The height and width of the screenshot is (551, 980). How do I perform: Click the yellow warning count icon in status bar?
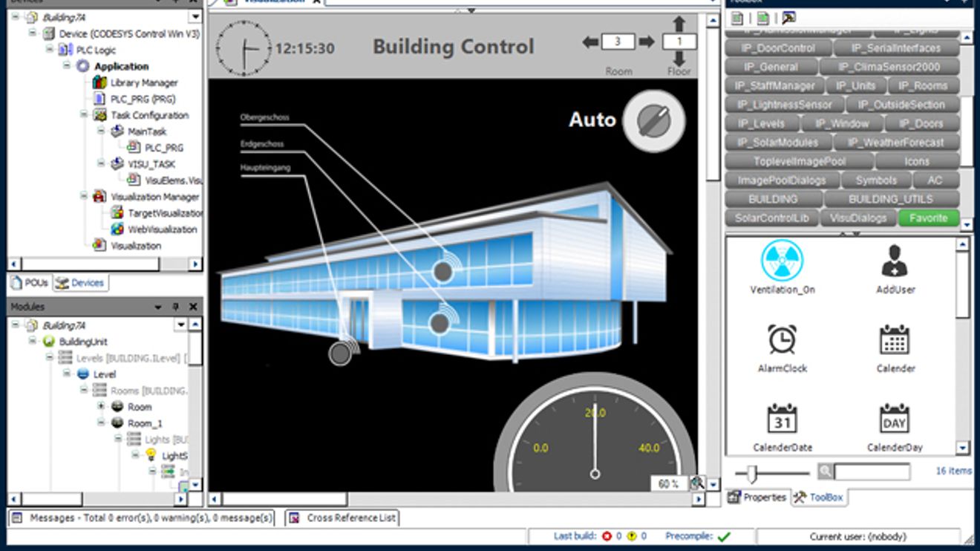(632, 536)
